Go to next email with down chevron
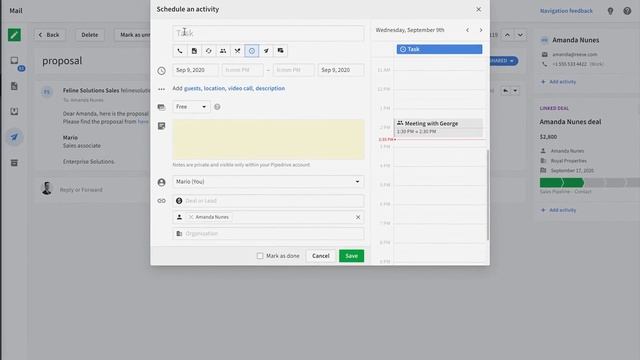This screenshot has height=360, width=640. [x=520, y=35]
